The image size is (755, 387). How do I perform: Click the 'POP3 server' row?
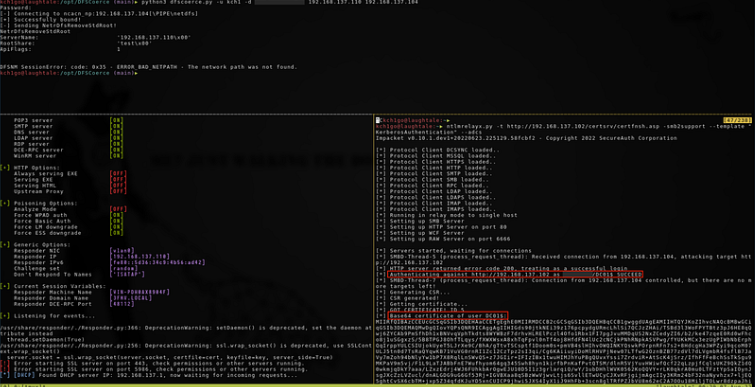pyautogui.click(x=68, y=120)
